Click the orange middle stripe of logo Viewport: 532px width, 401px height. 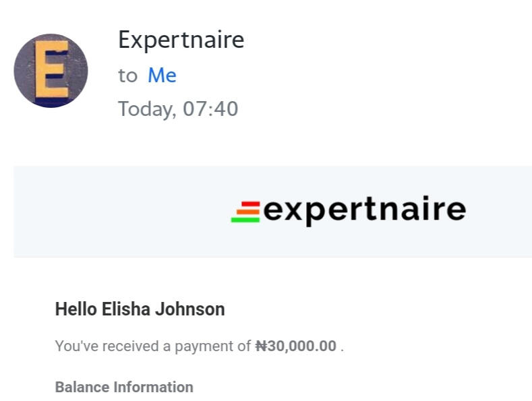coord(247,212)
